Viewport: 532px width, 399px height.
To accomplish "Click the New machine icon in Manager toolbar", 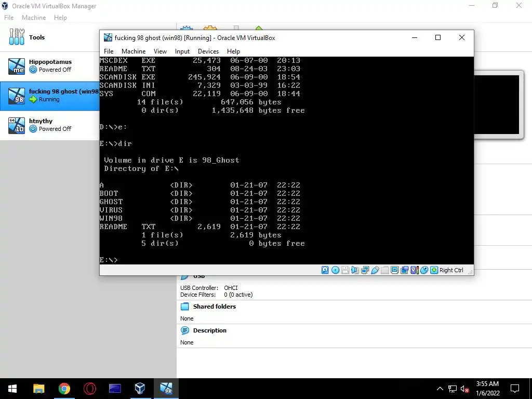I will pos(187,28).
